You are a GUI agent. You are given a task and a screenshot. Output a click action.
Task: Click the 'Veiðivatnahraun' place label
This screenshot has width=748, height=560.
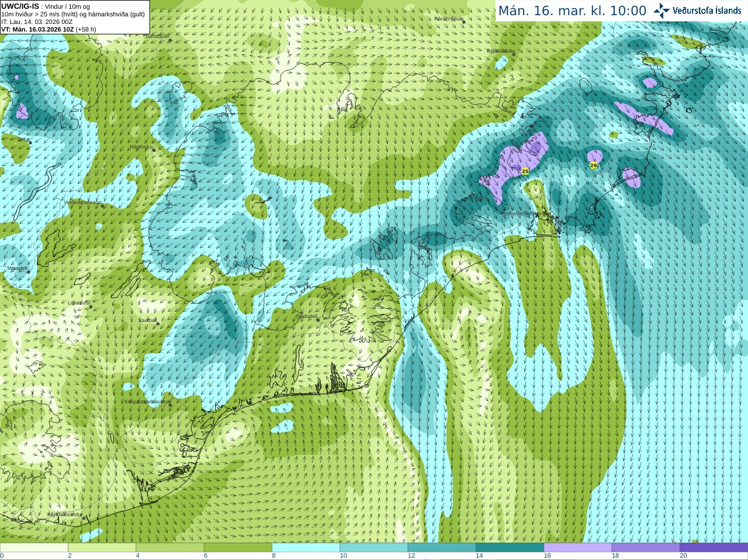click(82, 202)
